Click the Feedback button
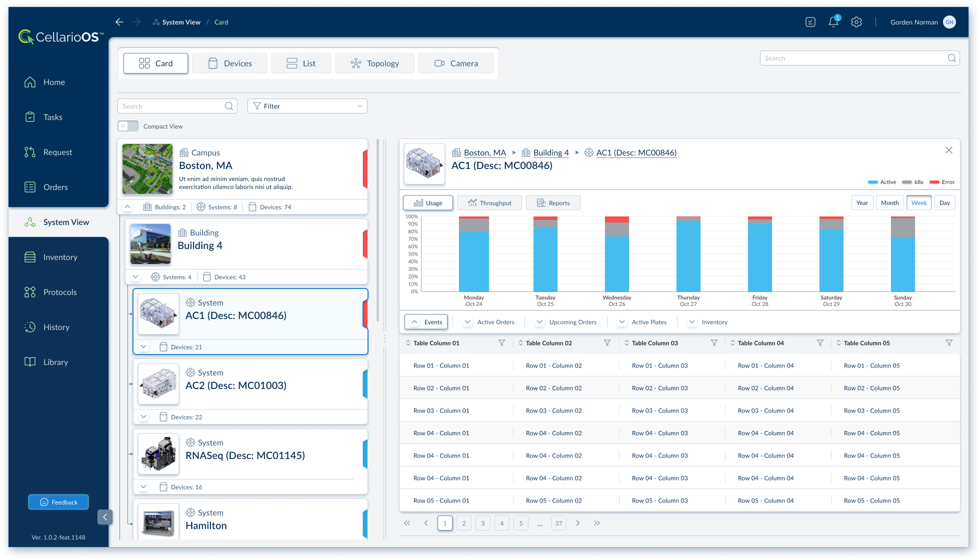The width and height of the screenshot is (980, 560). pyautogui.click(x=58, y=502)
